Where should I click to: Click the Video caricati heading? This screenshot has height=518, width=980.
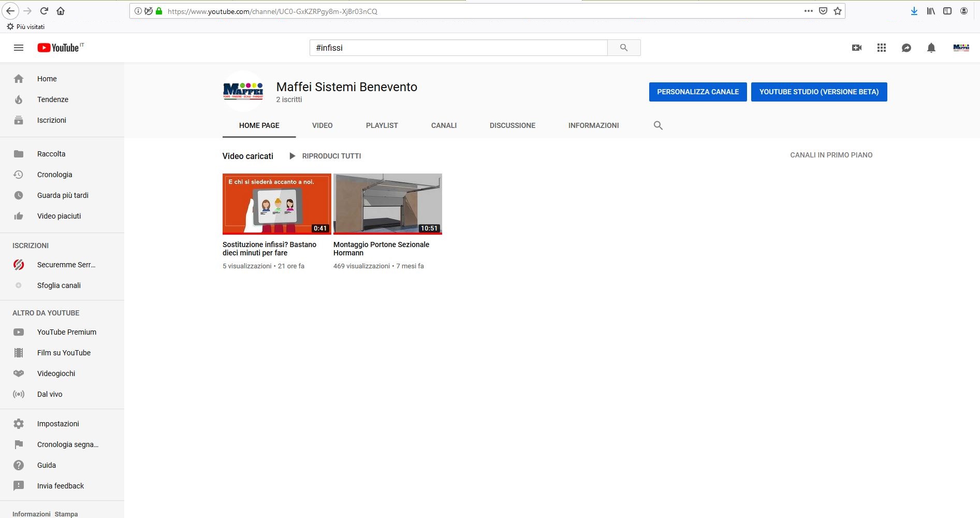point(247,156)
